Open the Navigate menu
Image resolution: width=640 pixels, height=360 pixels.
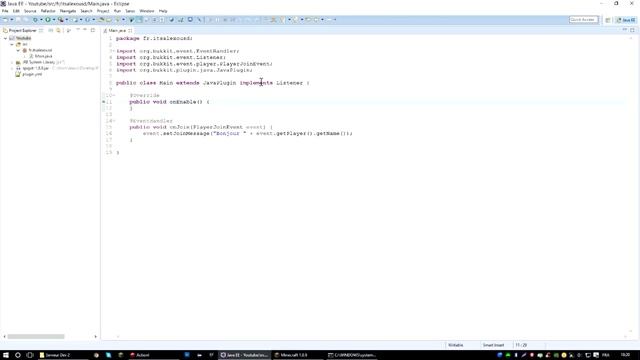click(68, 11)
